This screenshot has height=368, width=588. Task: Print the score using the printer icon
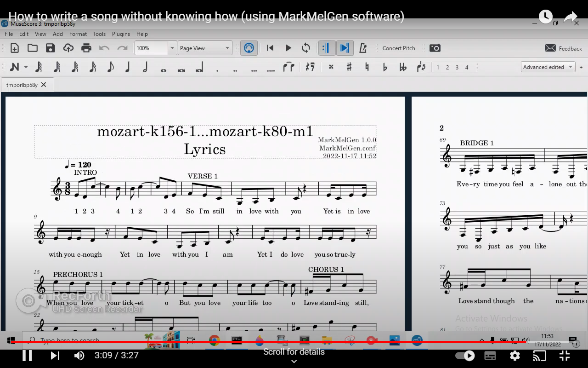tap(86, 48)
